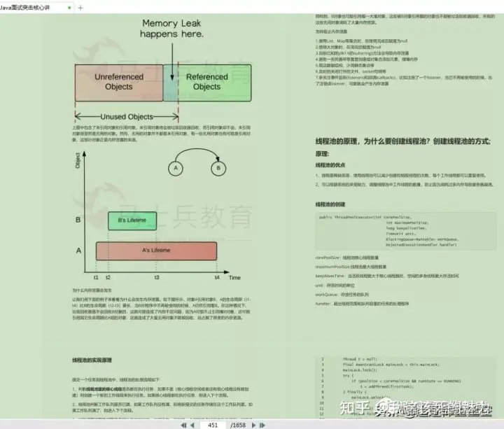Click the 't3' tick label on the time axis
Viewport: 504px width, 429px height.
click(x=157, y=277)
